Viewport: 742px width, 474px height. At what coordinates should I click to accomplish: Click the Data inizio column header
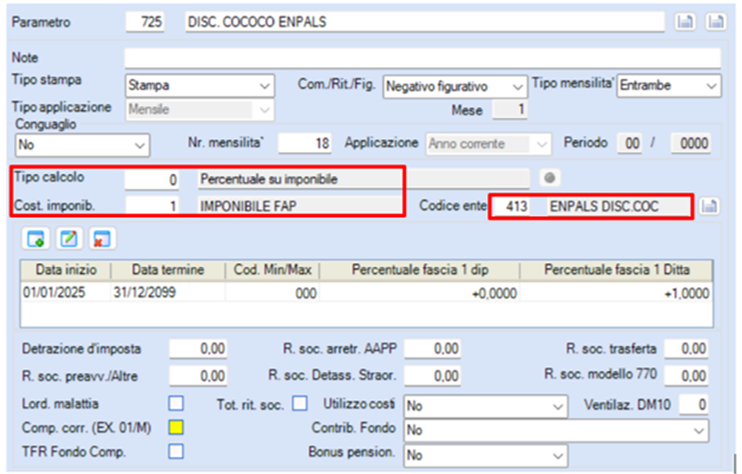pyautogui.click(x=66, y=270)
